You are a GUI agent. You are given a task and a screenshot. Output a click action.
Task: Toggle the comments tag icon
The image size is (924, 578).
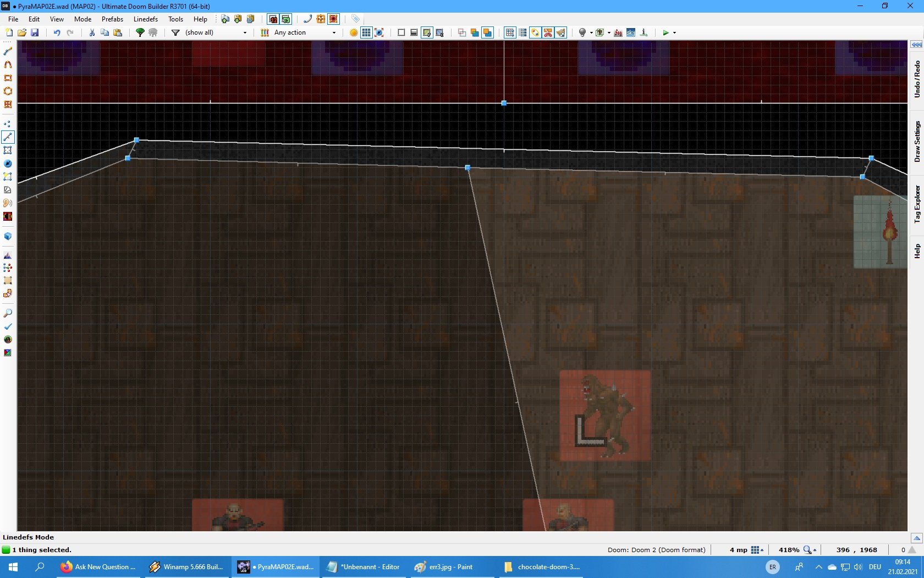355,19
